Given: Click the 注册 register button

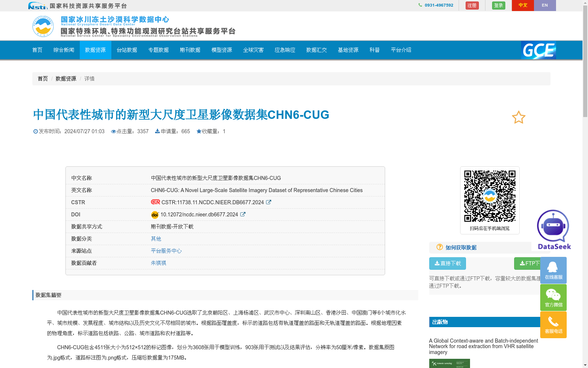Looking at the screenshot, I should click(x=472, y=6).
